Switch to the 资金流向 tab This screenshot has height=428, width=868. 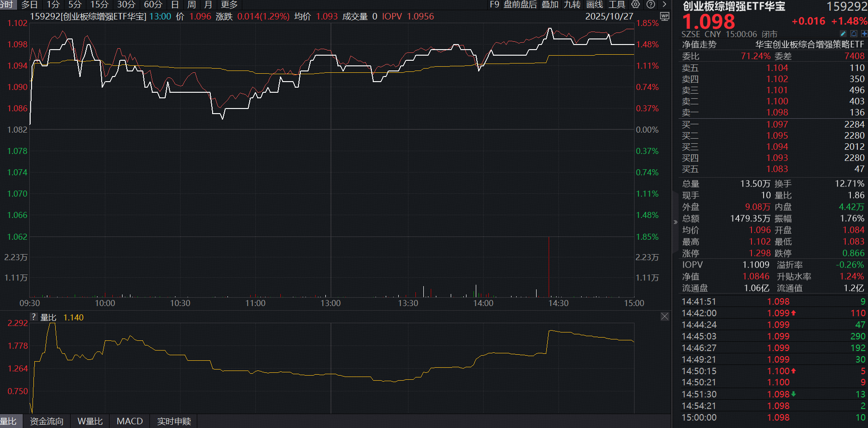pos(46,421)
